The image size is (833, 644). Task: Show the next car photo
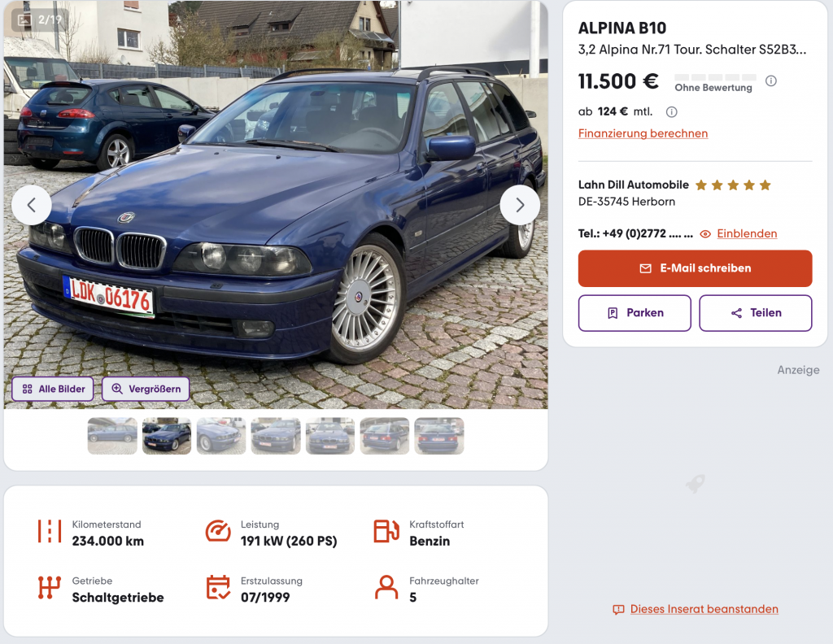[520, 205]
